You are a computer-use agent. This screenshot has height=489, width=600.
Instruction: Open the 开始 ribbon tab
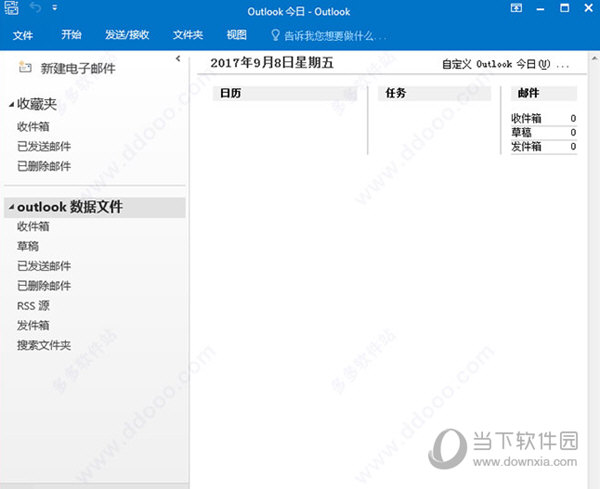coord(72,35)
